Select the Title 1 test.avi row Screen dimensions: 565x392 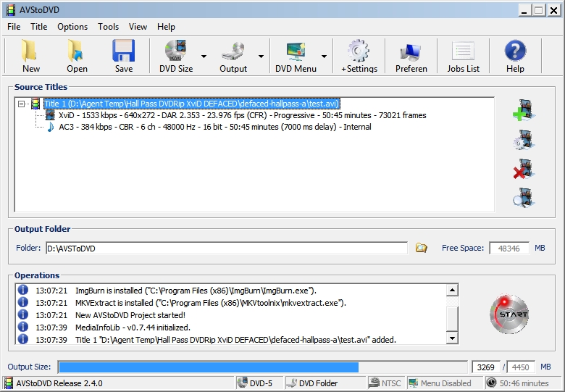(x=192, y=104)
